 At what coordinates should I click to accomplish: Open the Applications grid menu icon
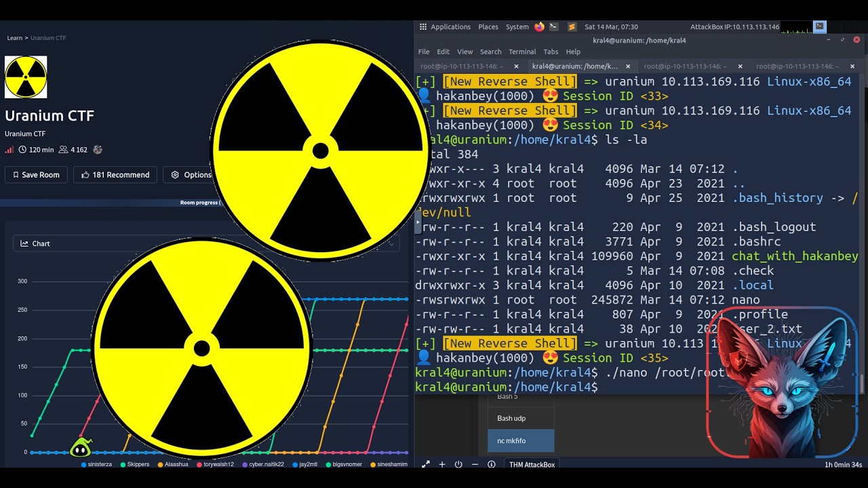[423, 27]
